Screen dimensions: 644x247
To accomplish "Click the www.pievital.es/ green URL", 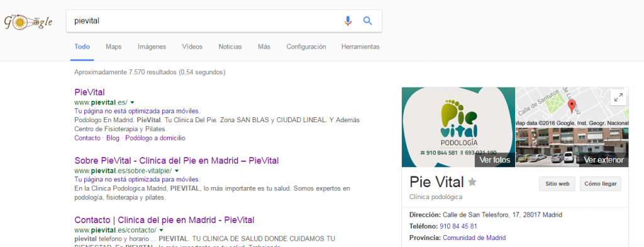I will tap(101, 102).
